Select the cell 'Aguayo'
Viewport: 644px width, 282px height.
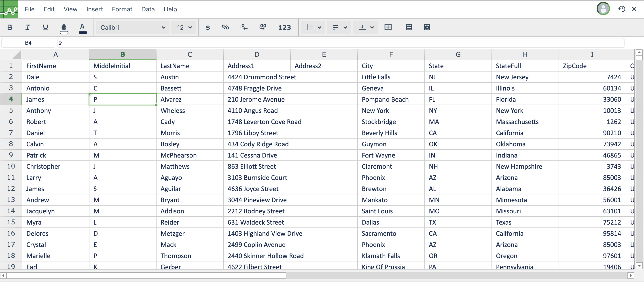tap(190, 177)
